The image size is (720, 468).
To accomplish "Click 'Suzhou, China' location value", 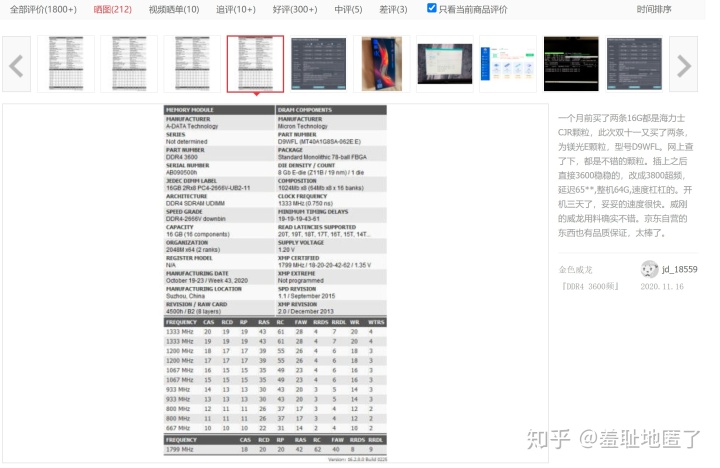I will pos(185,296).
